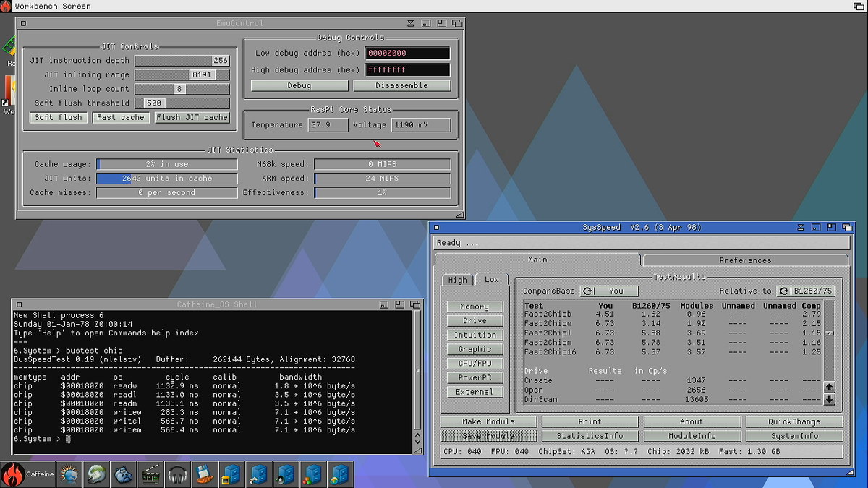Click the Print button in SysSpeed
This screenshot has height=488, width=868.
click(x=590, y=421)
